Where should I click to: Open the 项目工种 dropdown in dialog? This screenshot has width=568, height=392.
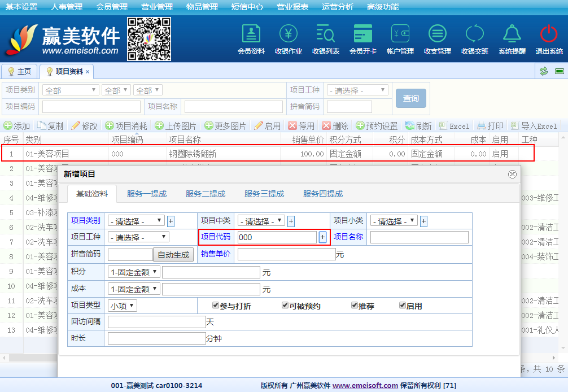(x=138, y=237)
